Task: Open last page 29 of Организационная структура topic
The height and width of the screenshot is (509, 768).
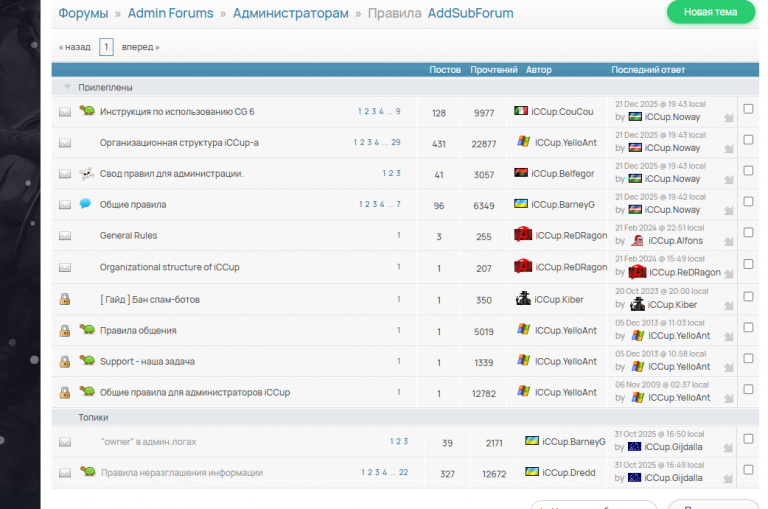Action: coord(396,142)
